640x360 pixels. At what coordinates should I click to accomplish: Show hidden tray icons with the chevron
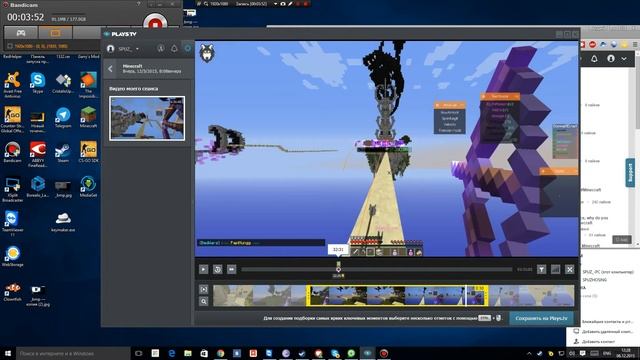pos(529,353)
